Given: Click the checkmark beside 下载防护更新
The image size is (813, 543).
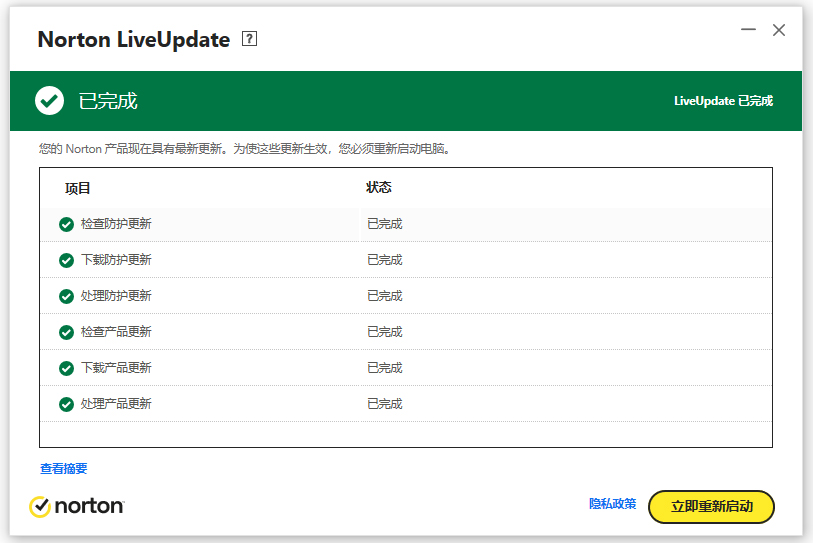Looking at the screenshot, I should coord(66,260).
